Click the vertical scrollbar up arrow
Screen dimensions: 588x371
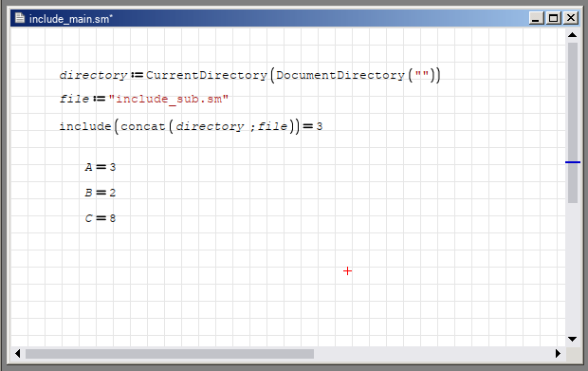(x=572, y=35)
